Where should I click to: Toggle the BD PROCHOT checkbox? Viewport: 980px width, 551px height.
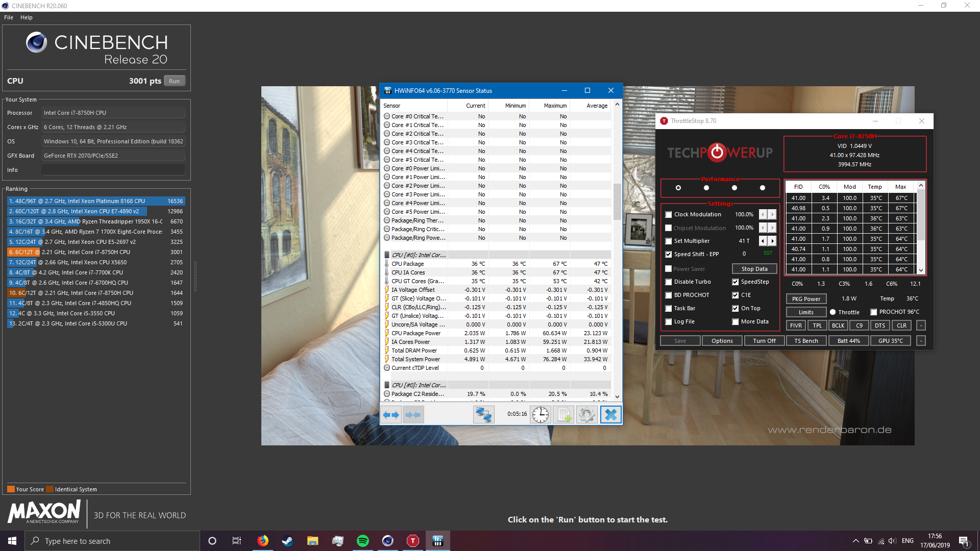668,295
